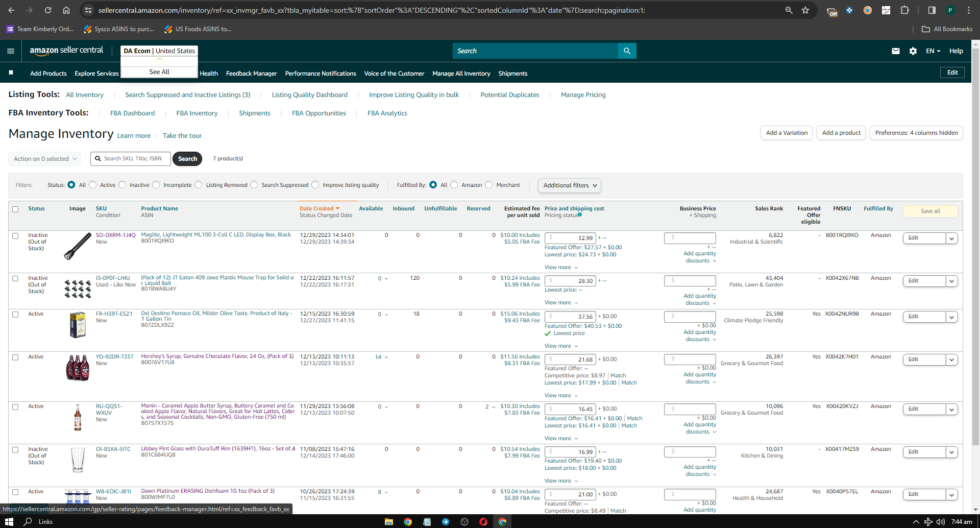Open the Maglite flashlight product thumbnail

(x=78, y=246)
